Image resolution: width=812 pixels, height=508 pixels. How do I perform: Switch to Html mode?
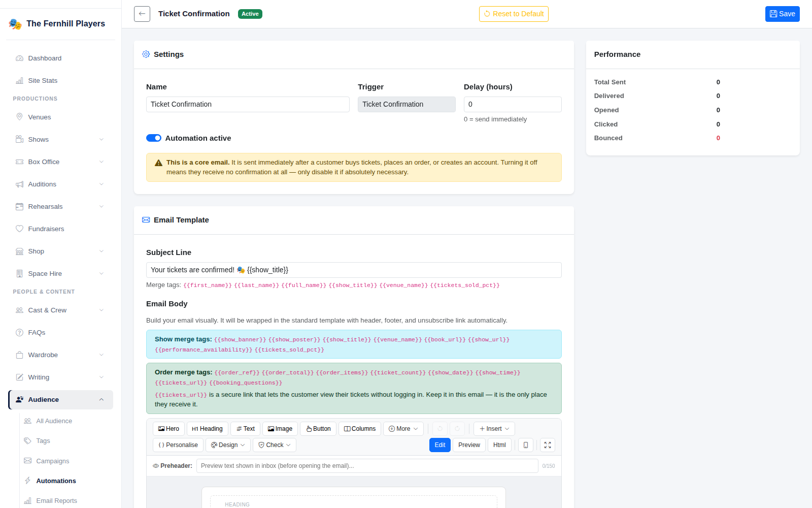(499, 445)
